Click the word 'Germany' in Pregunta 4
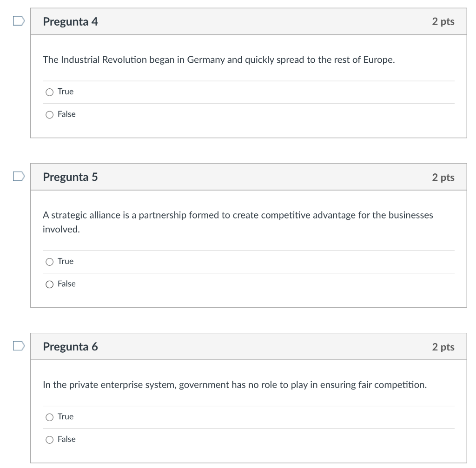The width and height of the screenshot is (476, 468). point(205,60)
